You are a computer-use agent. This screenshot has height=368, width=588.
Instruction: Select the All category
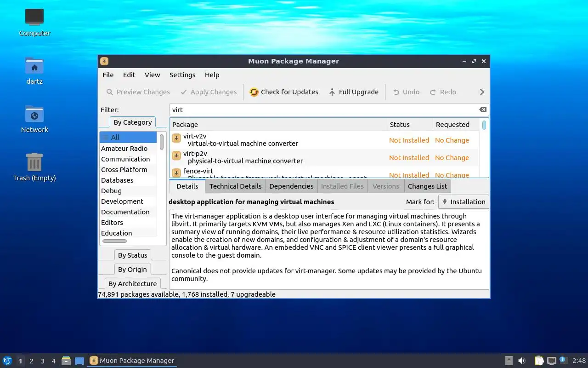pyautogui.click(x=128, y=137)
